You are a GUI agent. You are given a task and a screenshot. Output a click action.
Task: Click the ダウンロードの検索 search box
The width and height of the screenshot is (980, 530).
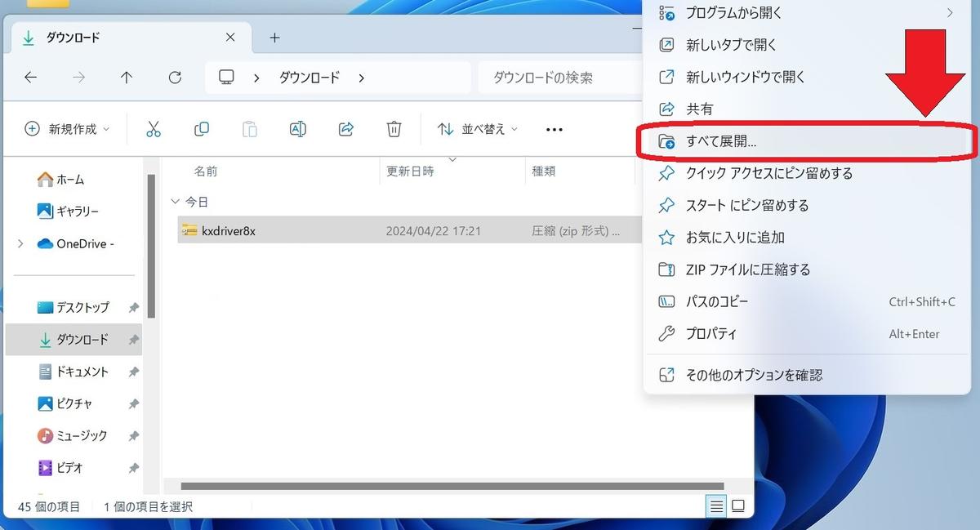(x=559, y=78)
